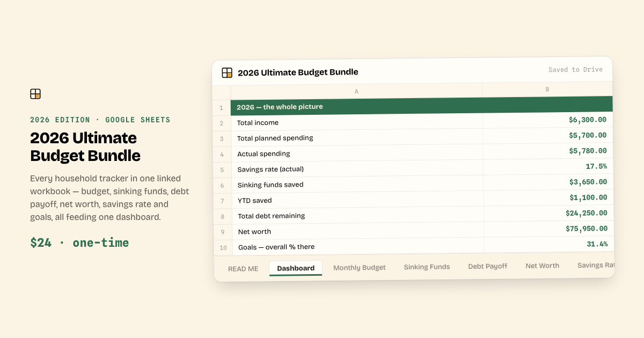This screenshot has width=644, height=338.
Task: Click the 'YTD saved' cell
Action: [358, 200]
